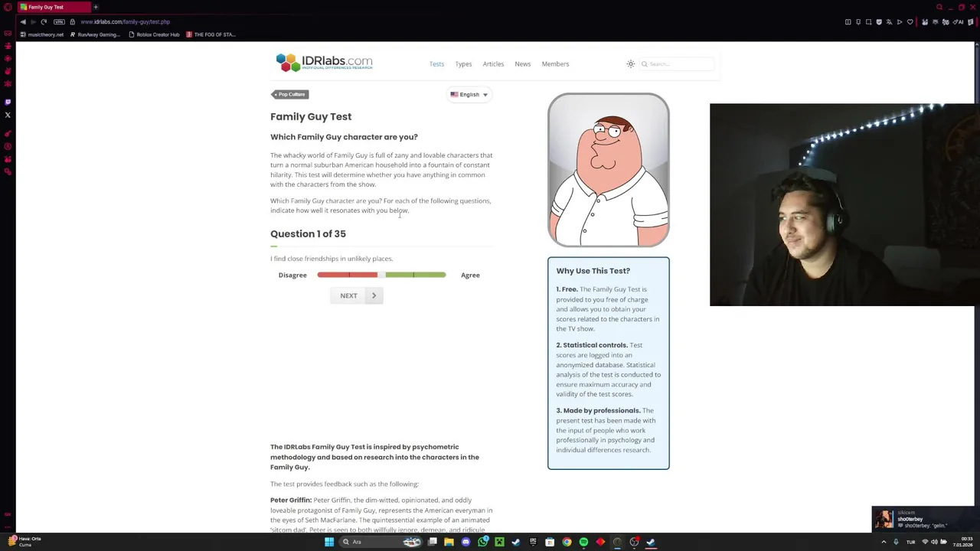Open the Types navigation item
The image size is (980, 551).
click(x=463, y=64)
